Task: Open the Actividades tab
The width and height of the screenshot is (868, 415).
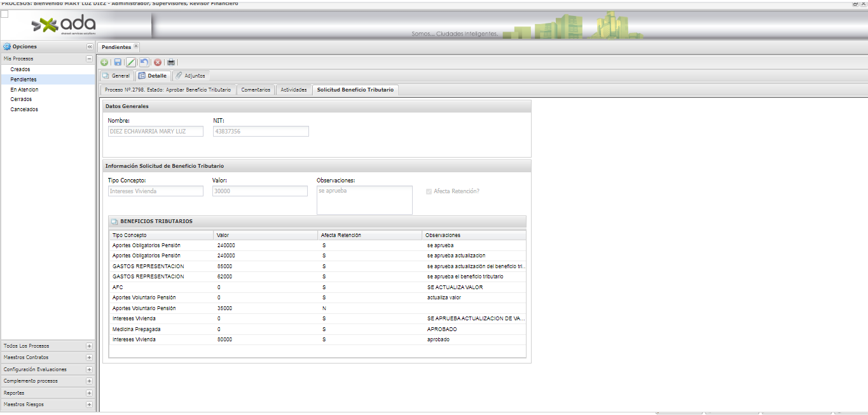Action: coord(294,90)
